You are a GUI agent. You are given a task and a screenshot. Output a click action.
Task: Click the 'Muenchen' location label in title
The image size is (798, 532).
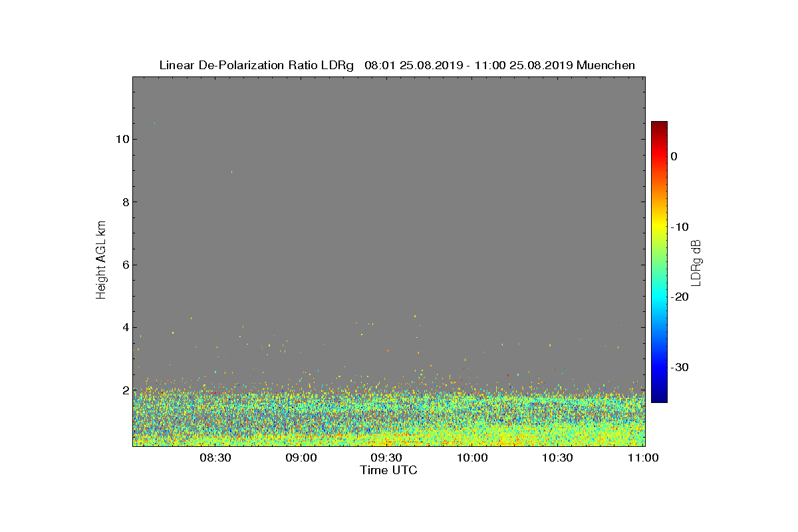click(606, 65)
